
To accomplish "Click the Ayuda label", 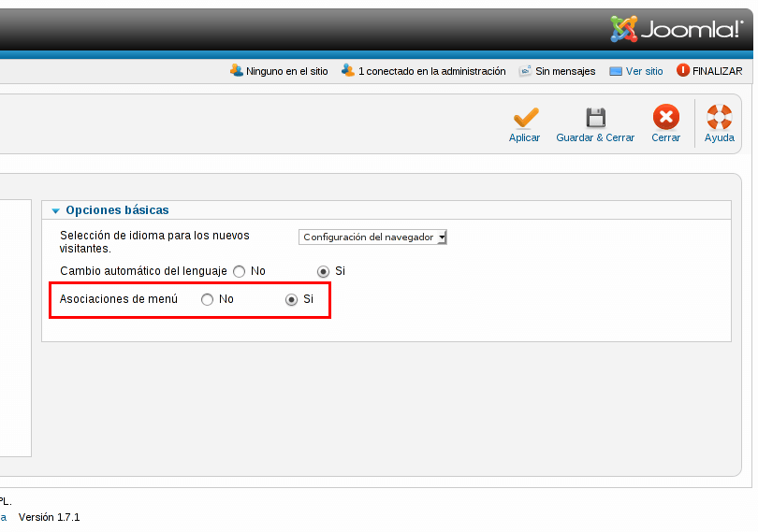I will [720, 137].
